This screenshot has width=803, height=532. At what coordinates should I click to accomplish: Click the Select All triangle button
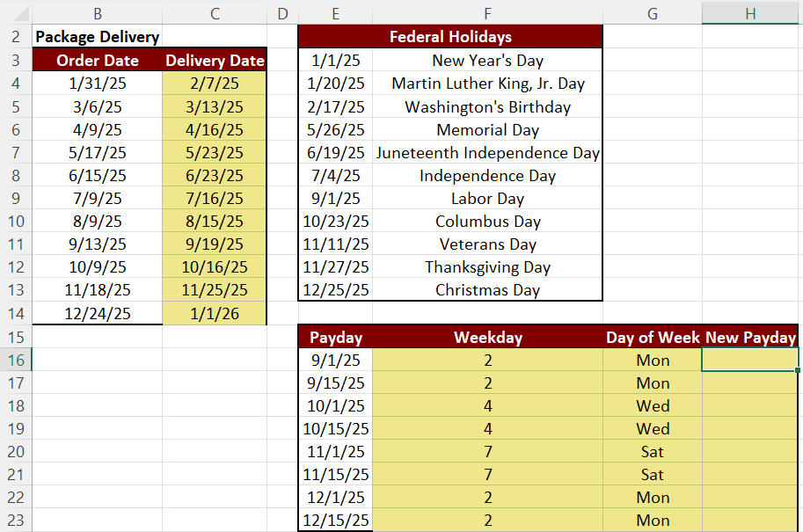pos(18,13)
